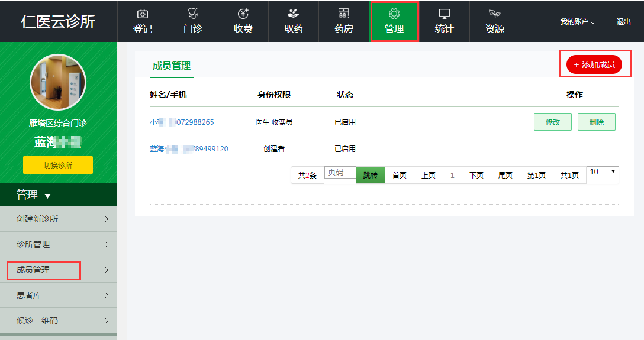The width and height of the screenshot is (644, 340).
Task: Open the 门诊 stethoscope icon
Action: (x=193, y=14)
